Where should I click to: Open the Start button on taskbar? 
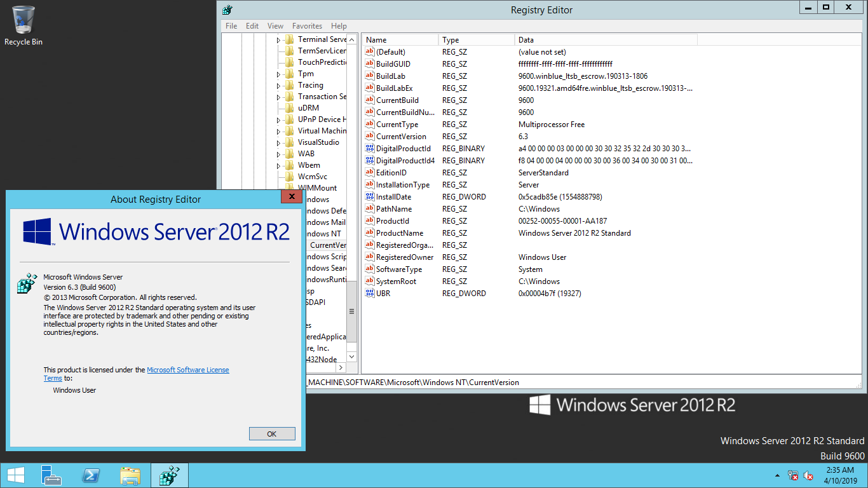click(16, 475)
